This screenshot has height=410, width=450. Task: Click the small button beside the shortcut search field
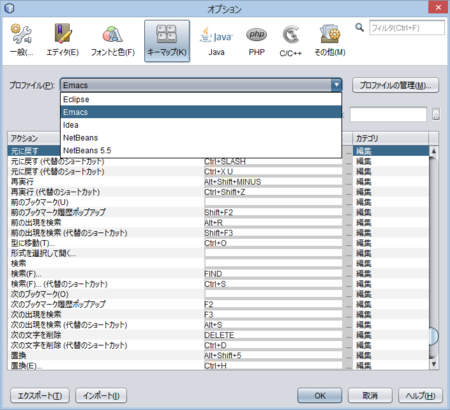pyautogui.click(x=436, y=114)
